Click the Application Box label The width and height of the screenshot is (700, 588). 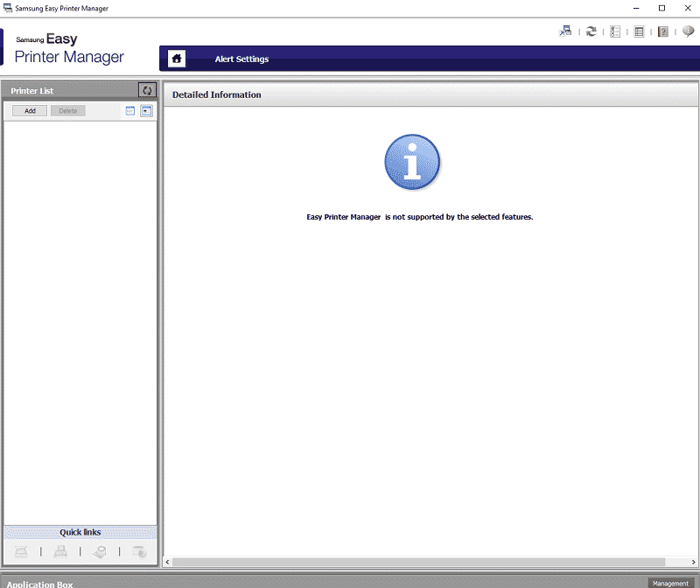click(39, 584)
